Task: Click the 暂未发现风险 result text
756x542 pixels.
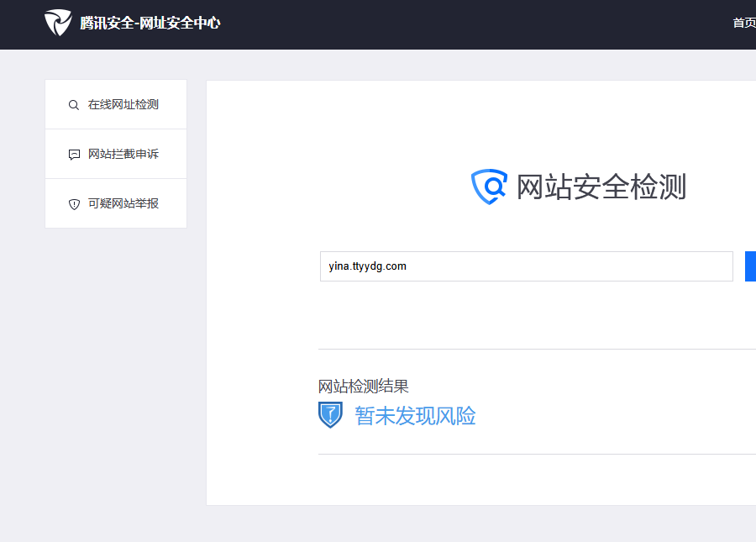Action: [x=415, y=416]
